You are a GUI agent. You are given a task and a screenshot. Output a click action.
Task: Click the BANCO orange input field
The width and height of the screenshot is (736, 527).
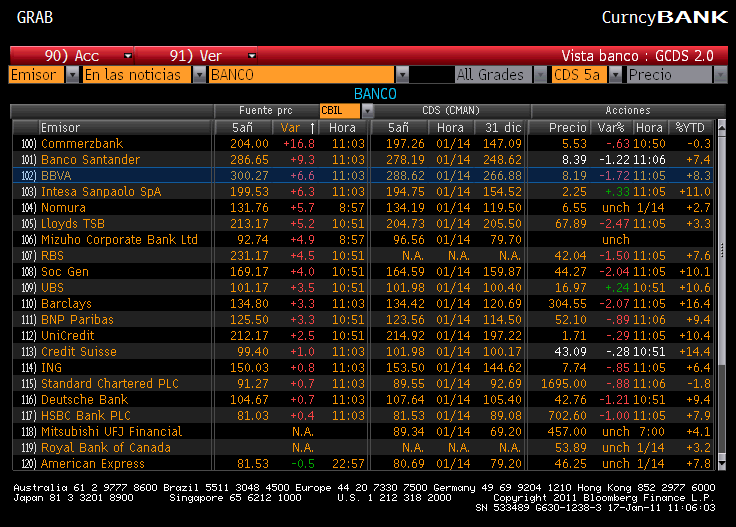pos(302,75)
